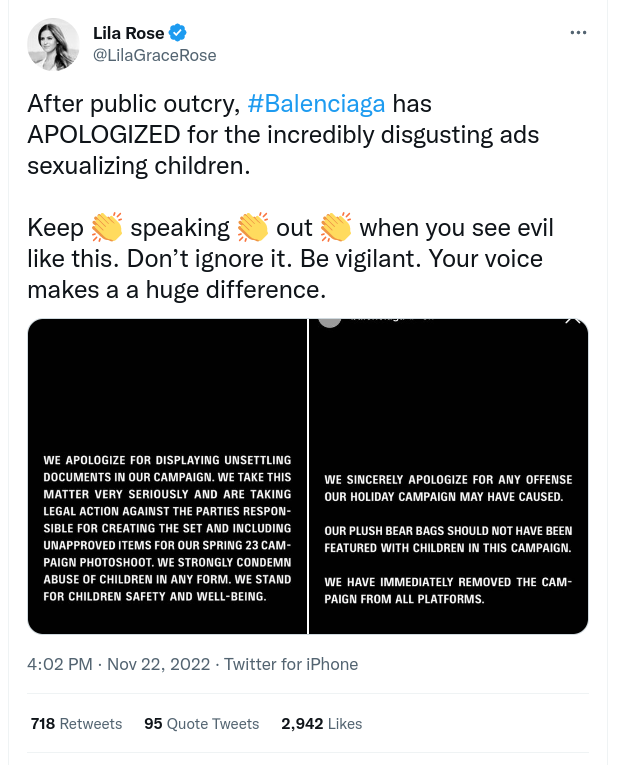View the 95 Quote Tweets list
The width and height of the screenshot is (621, 765).
click(x=201, y=723)
